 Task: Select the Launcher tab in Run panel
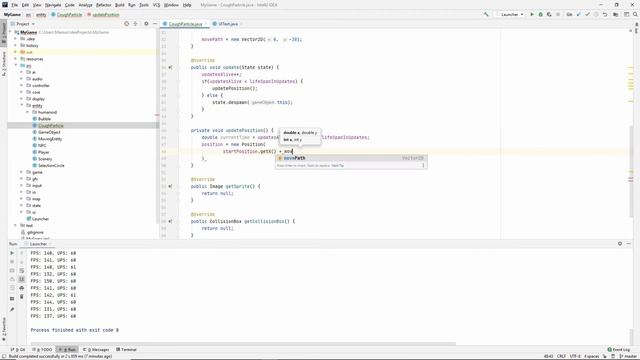point(38,244)
